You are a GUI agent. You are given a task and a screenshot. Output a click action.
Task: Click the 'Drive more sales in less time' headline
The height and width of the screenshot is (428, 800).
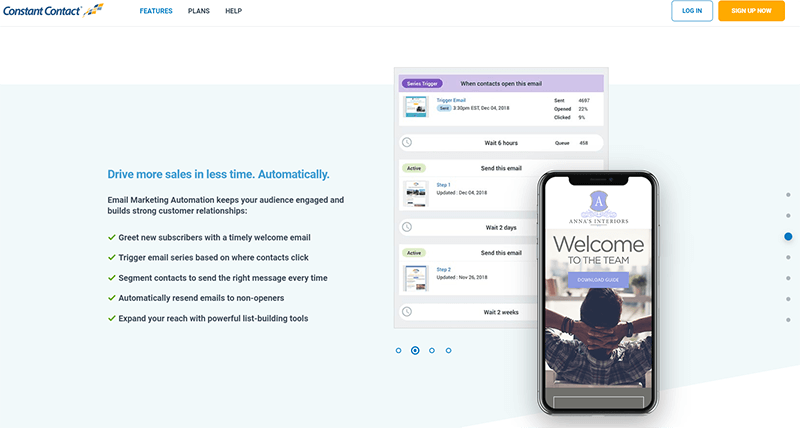pos(218,174)
